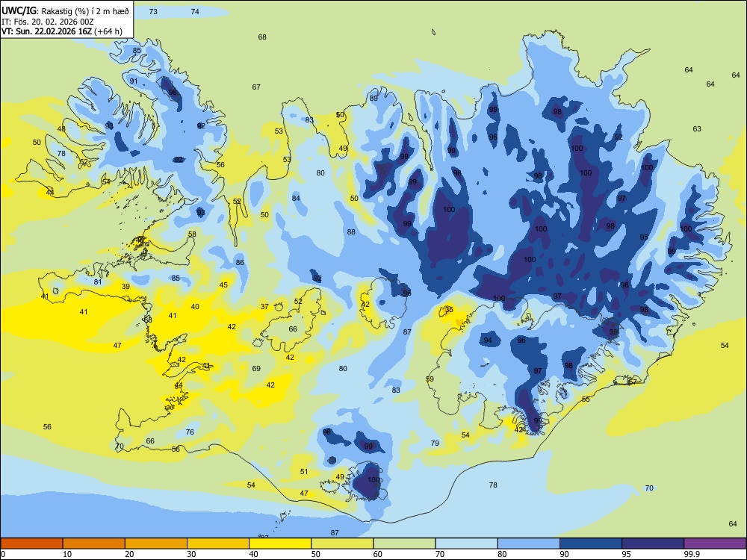Click the '90' legend label

tap(564, 554)
